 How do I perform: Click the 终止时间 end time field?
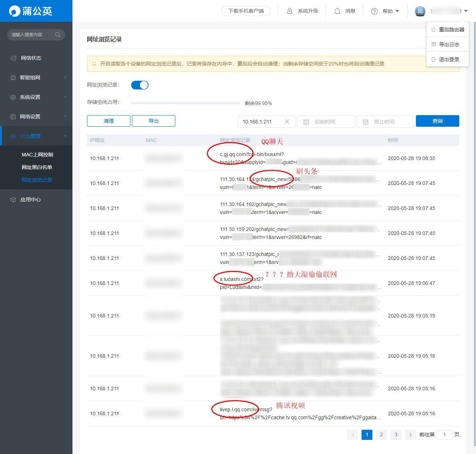coord(388,122)
